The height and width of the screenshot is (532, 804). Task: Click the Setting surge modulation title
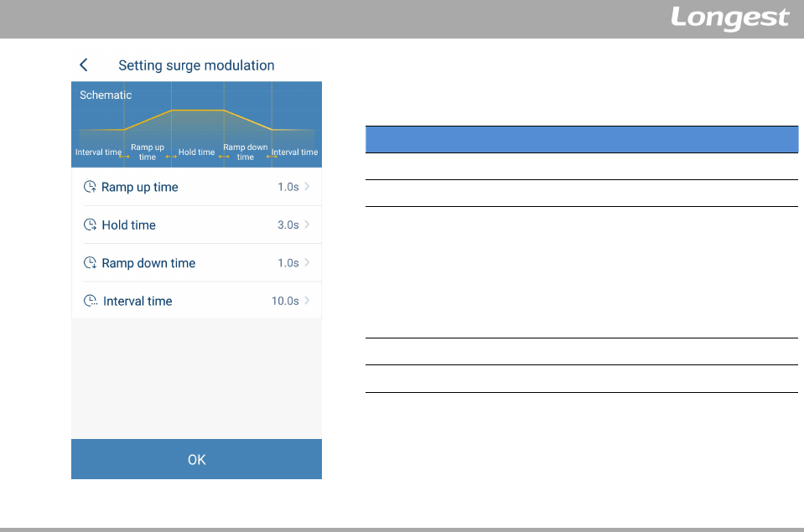pyautogui.click(x=196, y=65)
